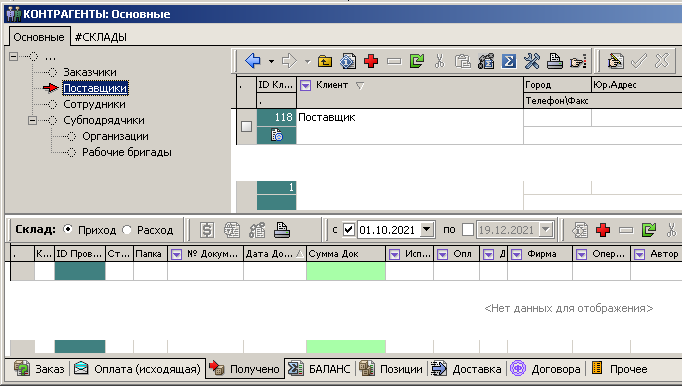Click the Sigma sum icon

click(508, 61)
